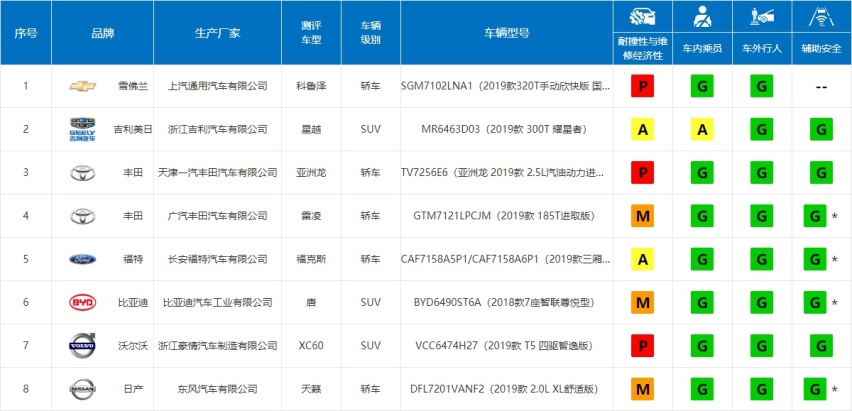Click red P rating for XC60
The height and width of the screenshot is (411, 852).
click(642, 346)
